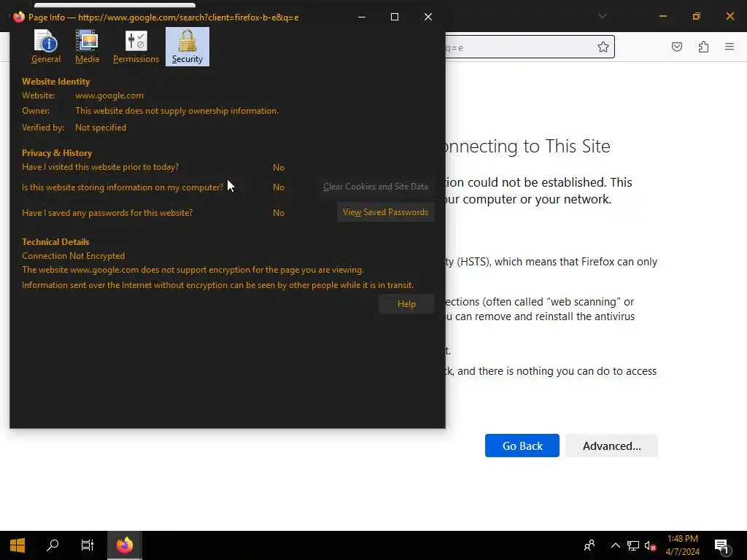Open network status tray icon

click(x=632, y=545)
